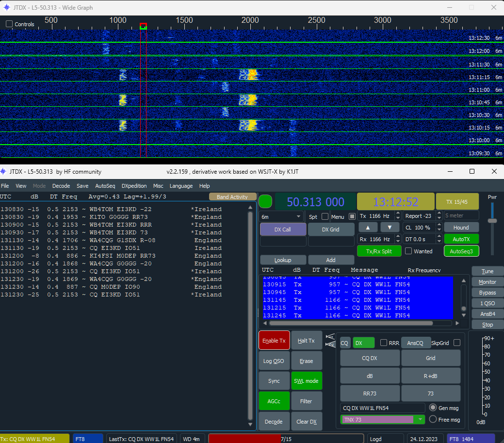Select decode line CQ M0DEP IO90
The image size is (504, 443).
click(111, 287)
